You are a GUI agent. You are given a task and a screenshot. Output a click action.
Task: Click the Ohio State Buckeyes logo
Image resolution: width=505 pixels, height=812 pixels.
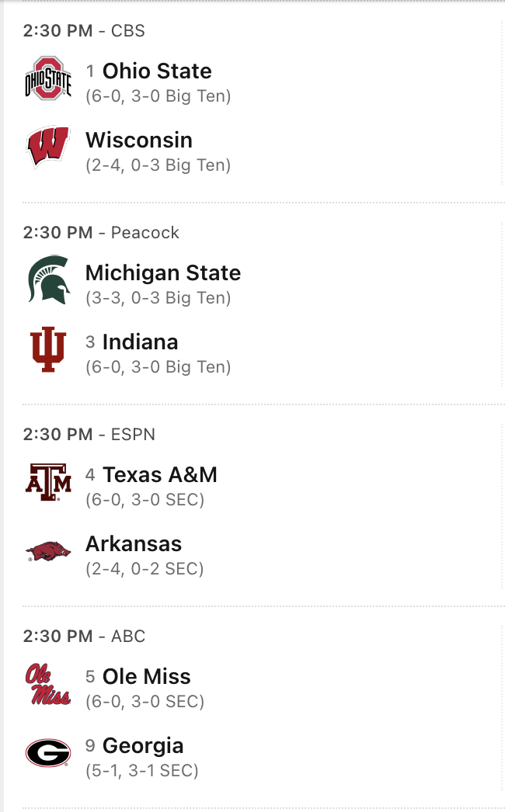(48, 78)
